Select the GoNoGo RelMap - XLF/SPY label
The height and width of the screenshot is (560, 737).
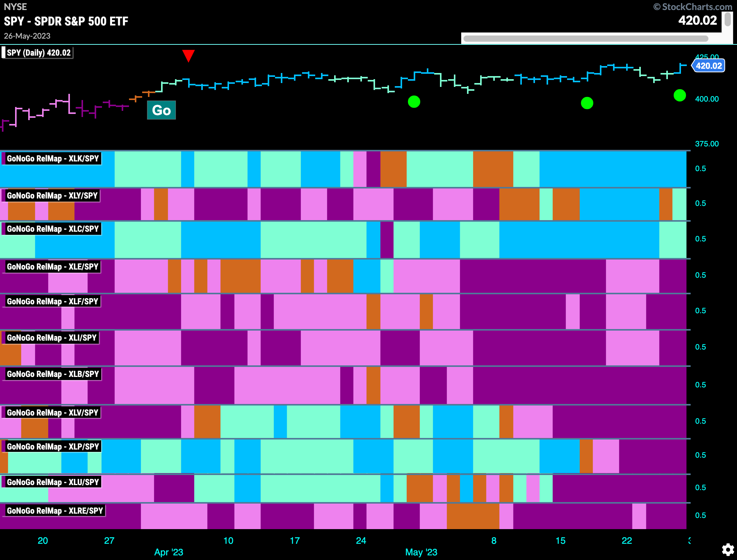coord(51,301)
